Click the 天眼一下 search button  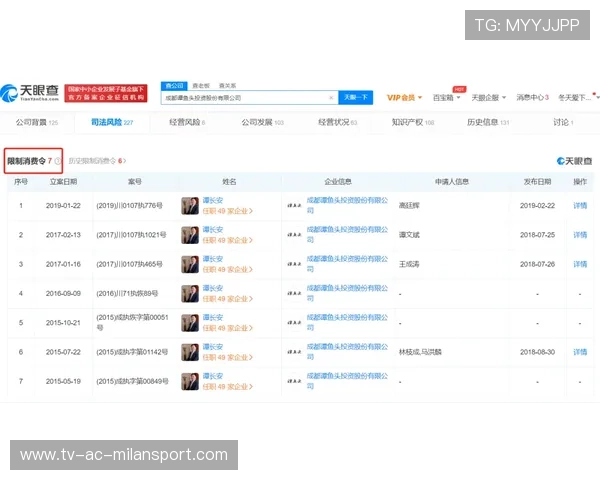(355, 98)
